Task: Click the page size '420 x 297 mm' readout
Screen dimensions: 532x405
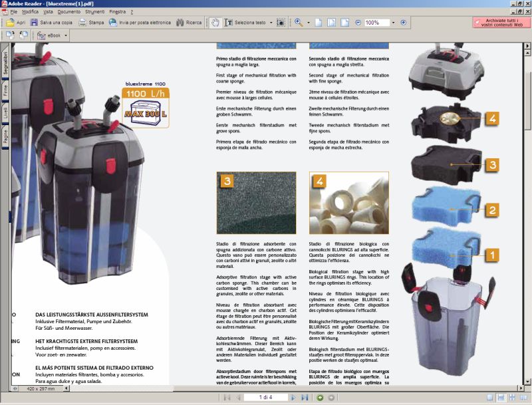Action: click(x=41, y=388)
